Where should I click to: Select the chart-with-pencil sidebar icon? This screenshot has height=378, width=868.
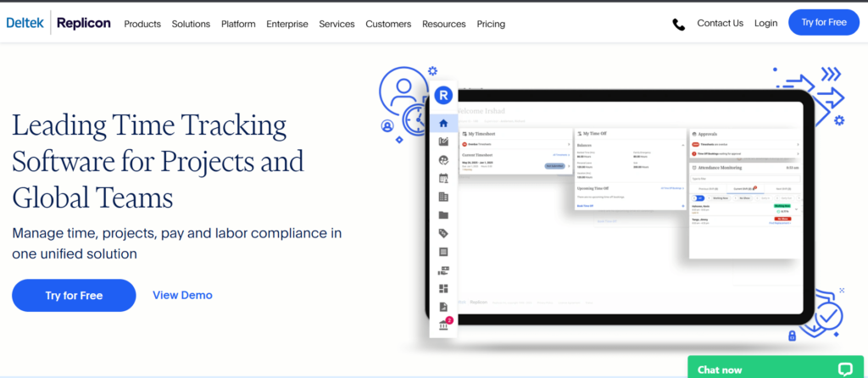[443, 142]
